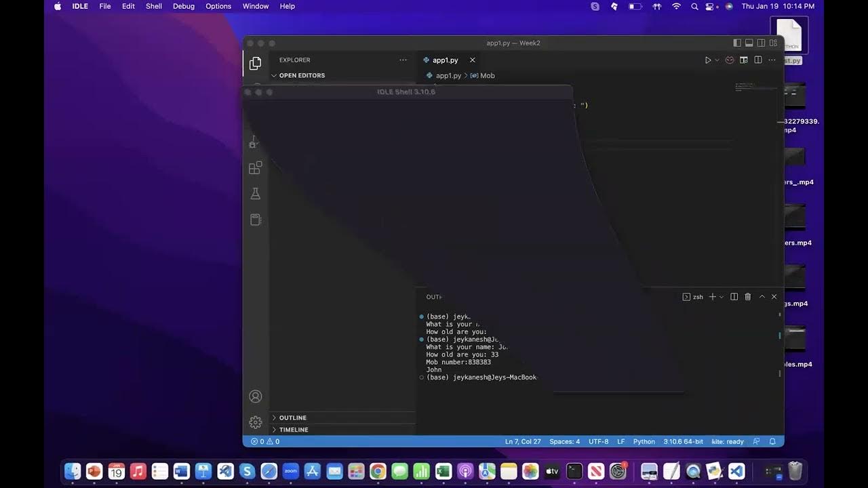This screenshot has height=488, width=868.
Task: Open the Help menu
Action: [288, 6]
